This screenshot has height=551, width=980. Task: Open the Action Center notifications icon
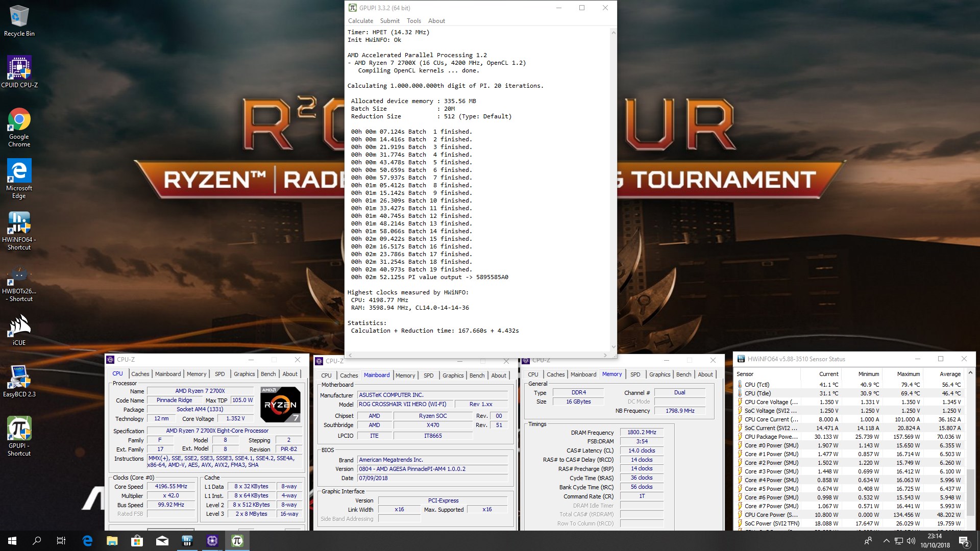coord(964,541)
